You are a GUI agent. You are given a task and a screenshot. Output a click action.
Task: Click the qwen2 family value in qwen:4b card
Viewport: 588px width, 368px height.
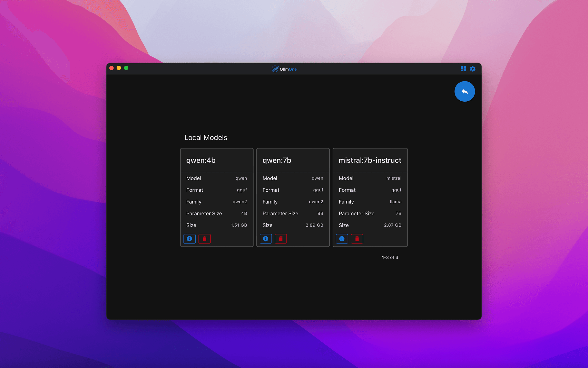(240, 202)
